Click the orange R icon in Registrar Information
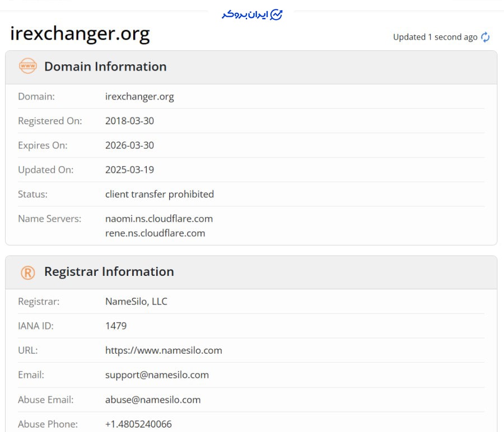 pos(27,273)
